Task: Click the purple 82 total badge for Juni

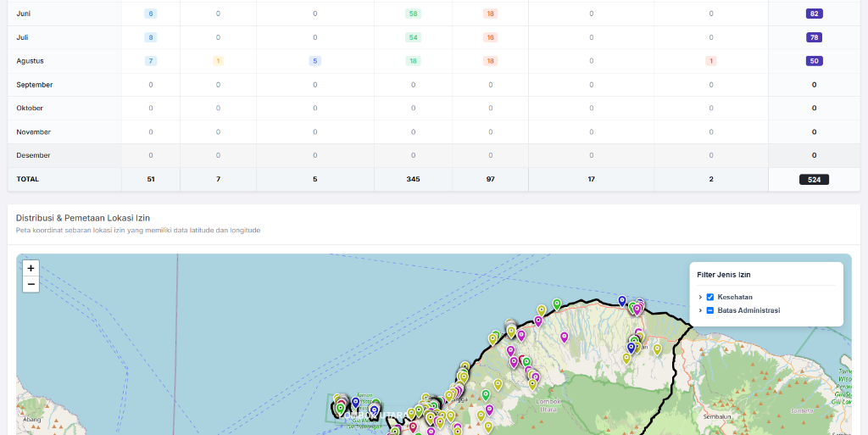Action: [x=815, y=14]
